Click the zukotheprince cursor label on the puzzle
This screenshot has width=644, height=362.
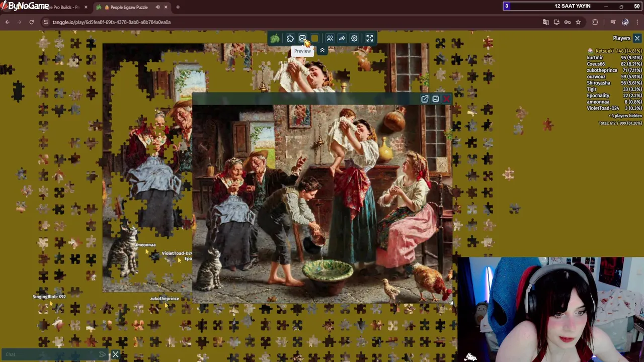pos(165,299)
